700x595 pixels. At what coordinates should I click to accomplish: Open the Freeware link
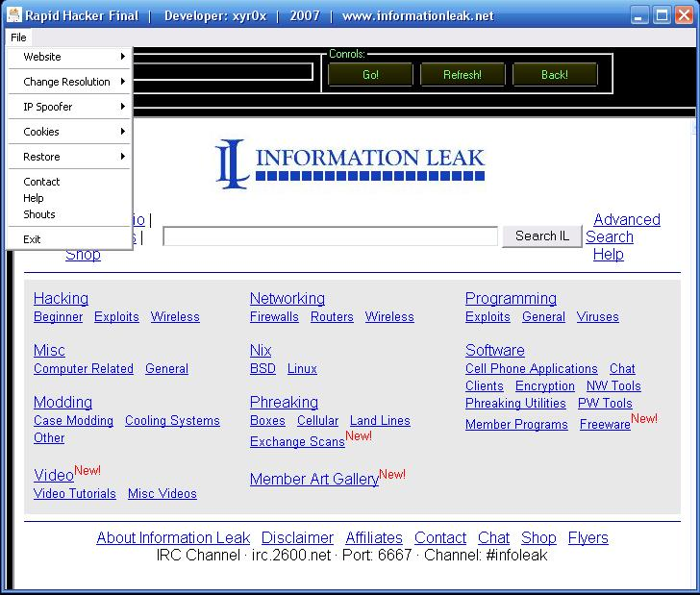point(605,425)
